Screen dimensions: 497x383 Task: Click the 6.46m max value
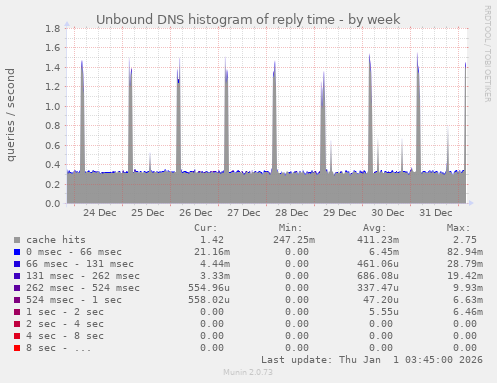tap(468, 312)
